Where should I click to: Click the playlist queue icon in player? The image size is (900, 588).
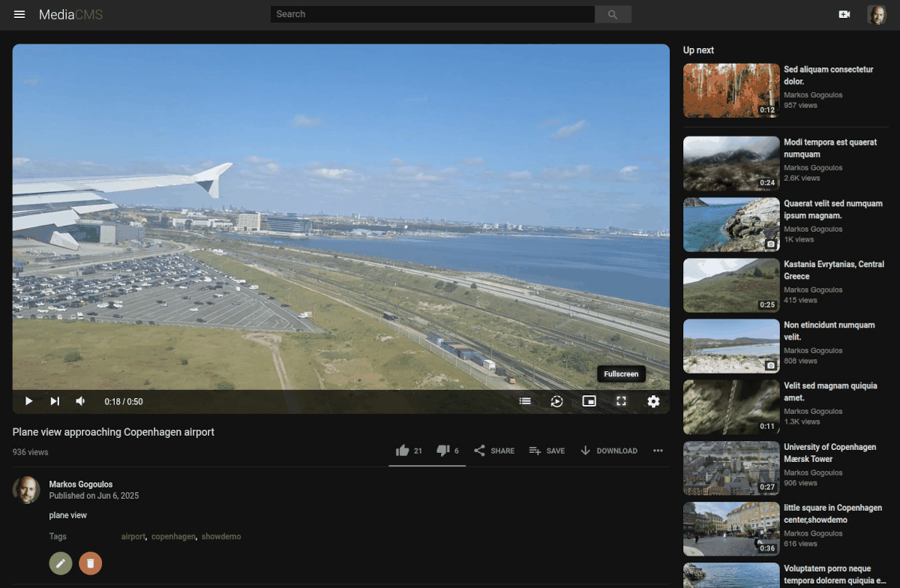coord(525,401)
